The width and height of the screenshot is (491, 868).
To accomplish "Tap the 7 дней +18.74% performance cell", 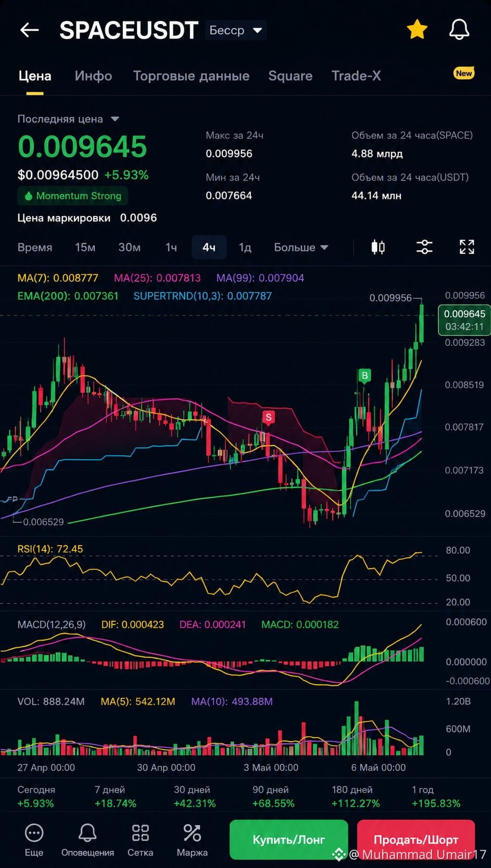I will (115, 797).
